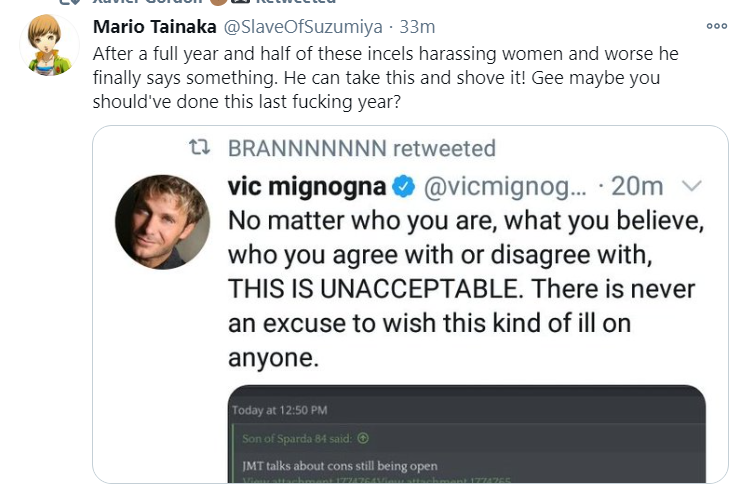Click the 'BRANNNNNNN retweeted' label
The width and height of the screenshot is (744, 493).
click(362, 148)
